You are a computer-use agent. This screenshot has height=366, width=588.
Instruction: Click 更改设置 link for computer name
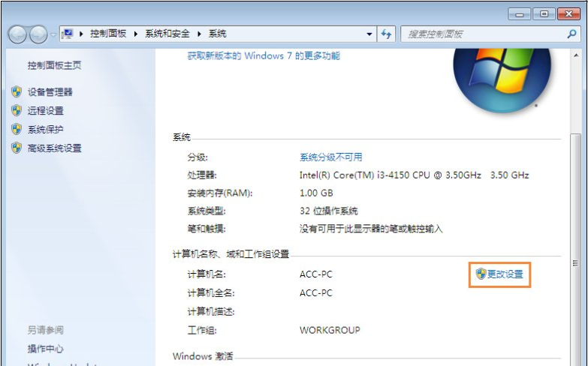(505, 274)
